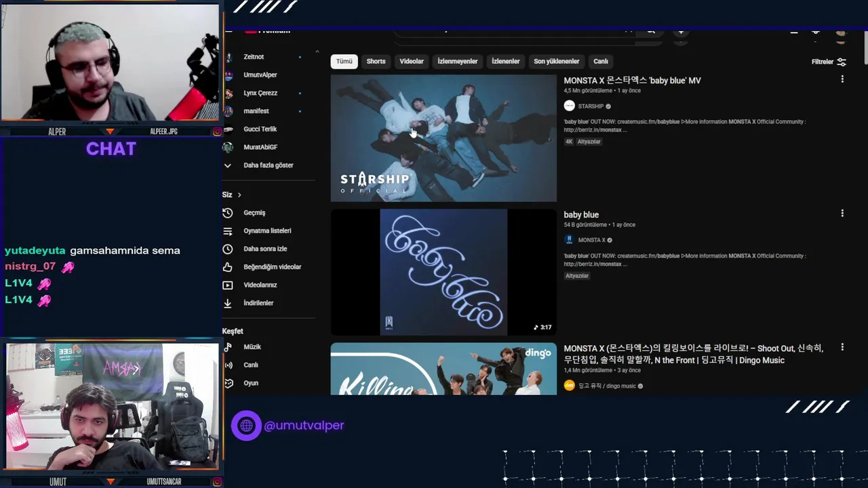
Task: Open MONSTA X channel name link
Action: (591, 240)
